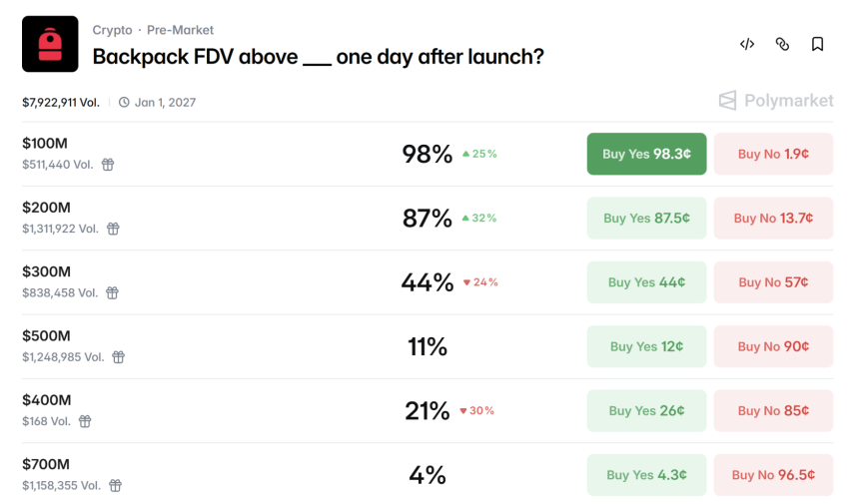Open the Pre-Market category link
Screen dimensions: 859x504
[180, 30]
